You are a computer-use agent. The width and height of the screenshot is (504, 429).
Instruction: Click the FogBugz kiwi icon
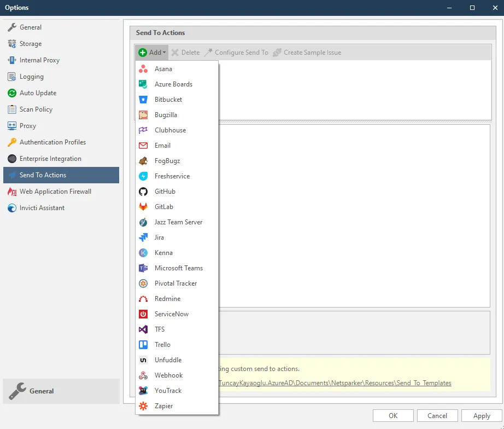coord(143,161)
